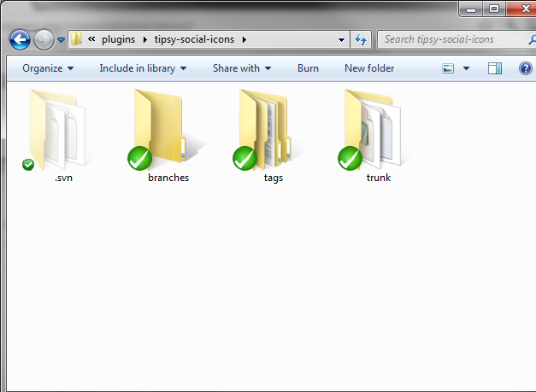This screenshot has width=536, height=392.
Task: Click the .svn folder name label
Action: [x=63, y=178]
